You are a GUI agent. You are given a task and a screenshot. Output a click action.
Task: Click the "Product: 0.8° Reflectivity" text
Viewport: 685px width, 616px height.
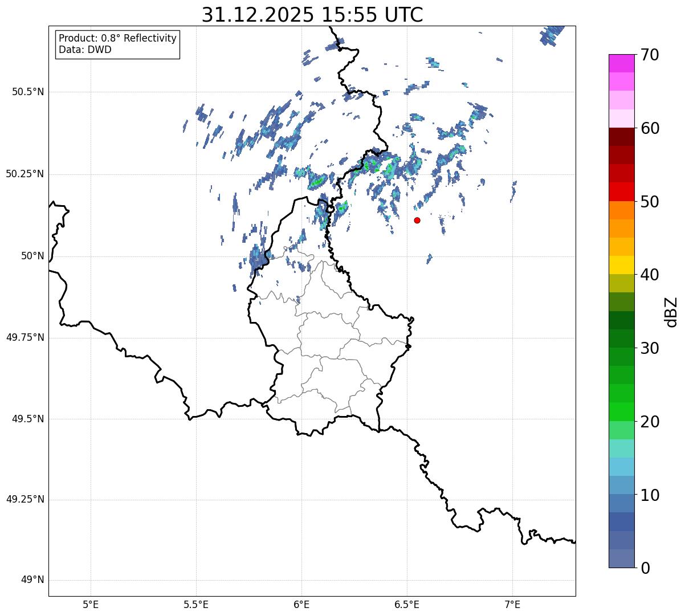118,38
